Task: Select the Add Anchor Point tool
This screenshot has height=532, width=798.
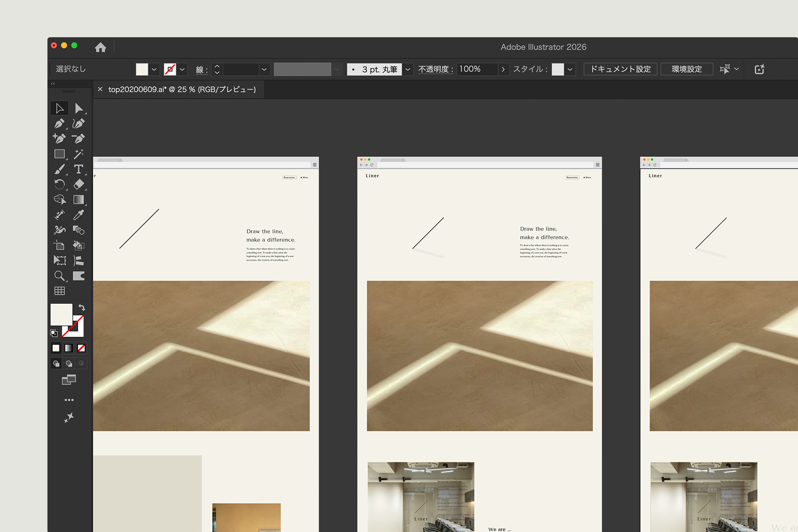Action: (x=59, y=139)
